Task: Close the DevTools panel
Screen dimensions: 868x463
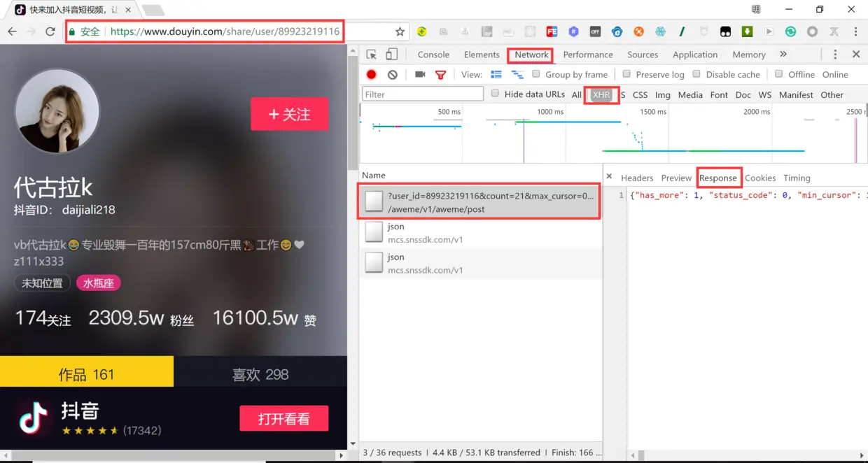Action: (856, 55)
